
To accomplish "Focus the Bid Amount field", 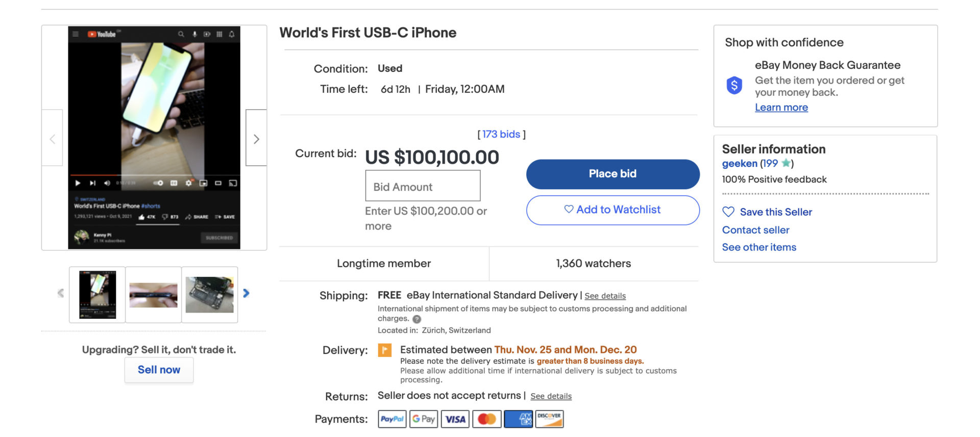I will point(423,186).
